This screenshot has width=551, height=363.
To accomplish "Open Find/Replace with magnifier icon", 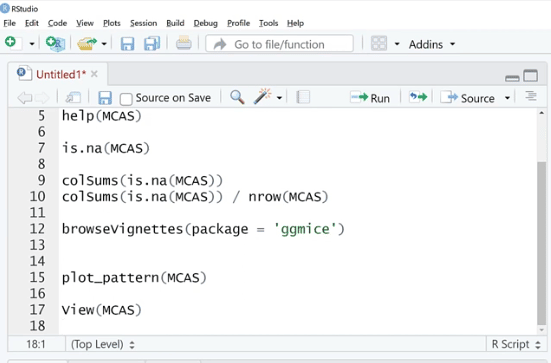I will coord(237,97).
